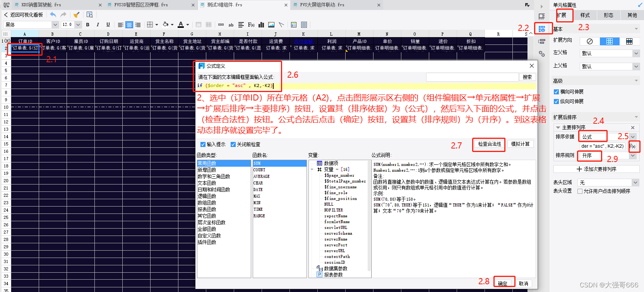Click the slope line icon in toolbar
The width and height of the screenshot is (644, 292).
(x=281, y=25)
